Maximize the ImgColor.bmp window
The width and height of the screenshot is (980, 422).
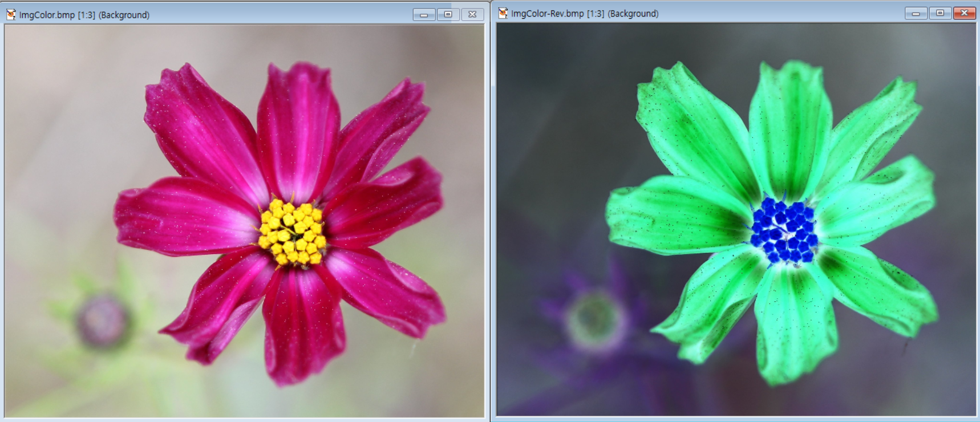coord(448,15)
